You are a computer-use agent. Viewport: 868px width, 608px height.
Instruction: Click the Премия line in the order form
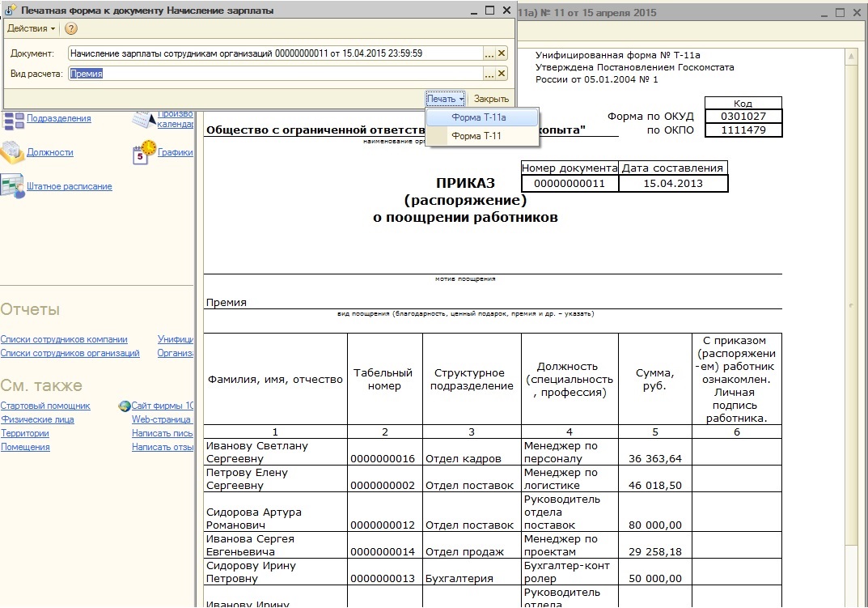coord(227,303)
